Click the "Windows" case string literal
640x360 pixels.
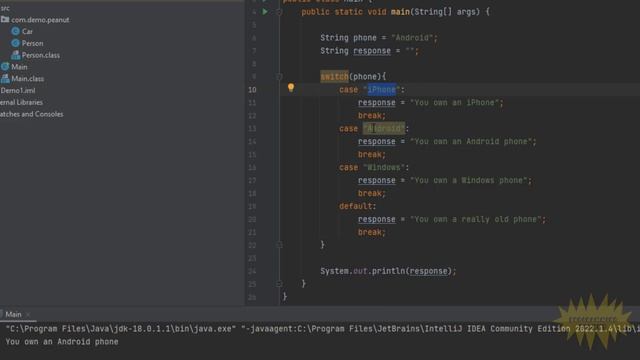click(x=384, y=167)
